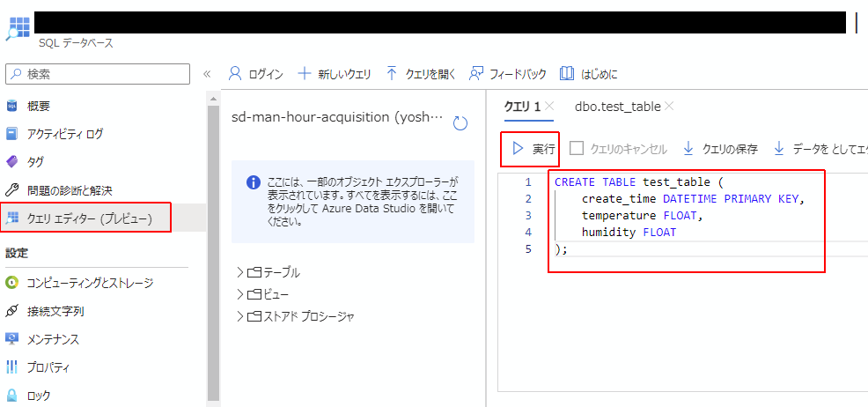Click the ロック padlock icon
Viewport: 868px width, 407px height.
(11, 396)
